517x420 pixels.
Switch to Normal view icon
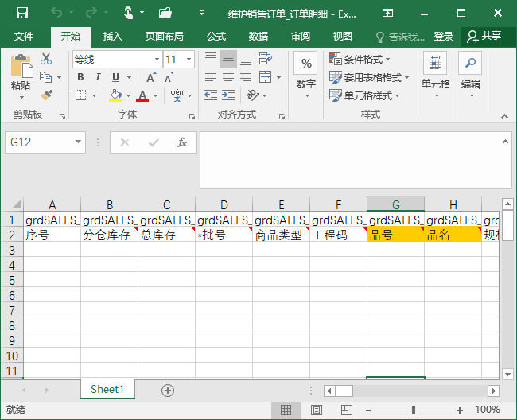point(286,410)
